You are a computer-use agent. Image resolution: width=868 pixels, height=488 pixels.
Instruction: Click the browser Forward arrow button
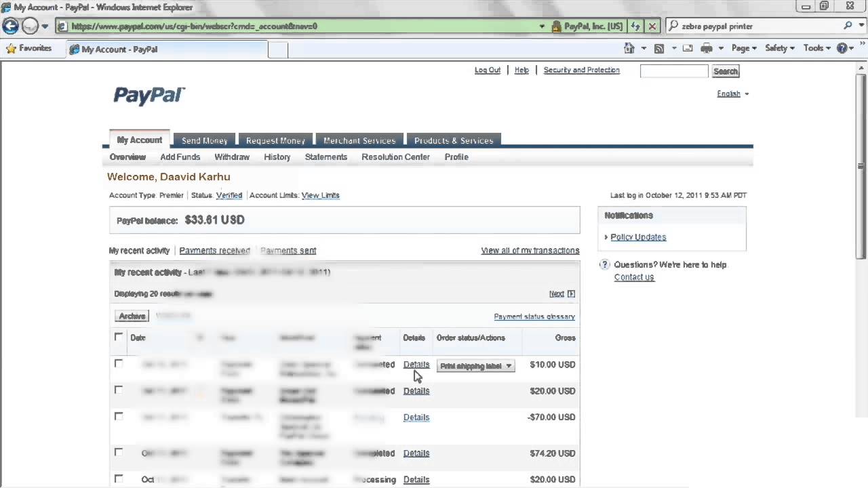(x=30, y=26)
